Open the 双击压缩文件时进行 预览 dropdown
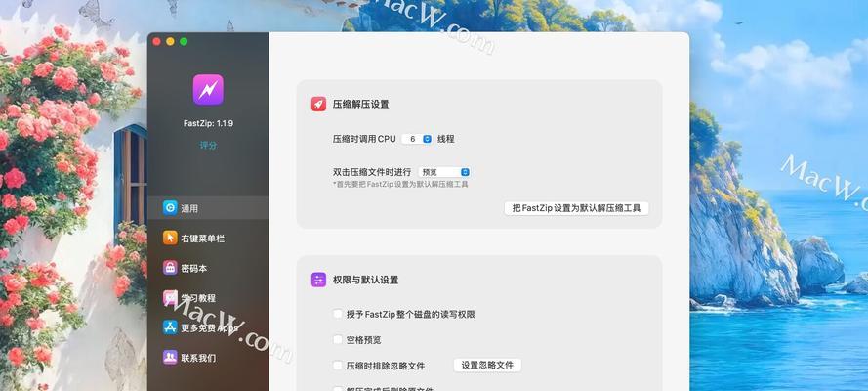 point(444,172)
